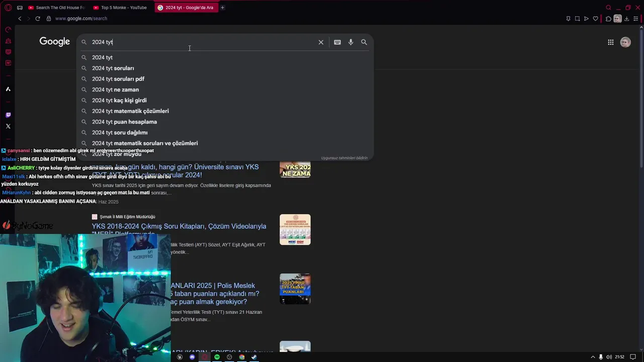
Task: Open the GX Corner gamepad icon
Action: (x=20, y=8)
